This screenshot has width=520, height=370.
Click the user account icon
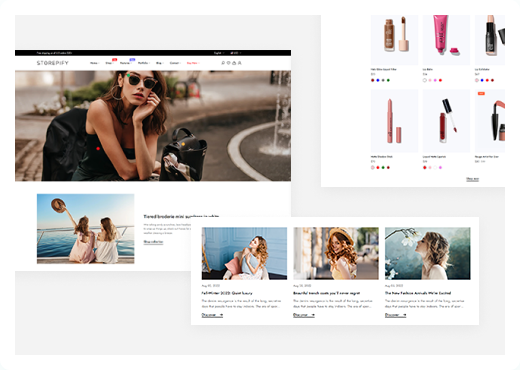click(239, 63)
